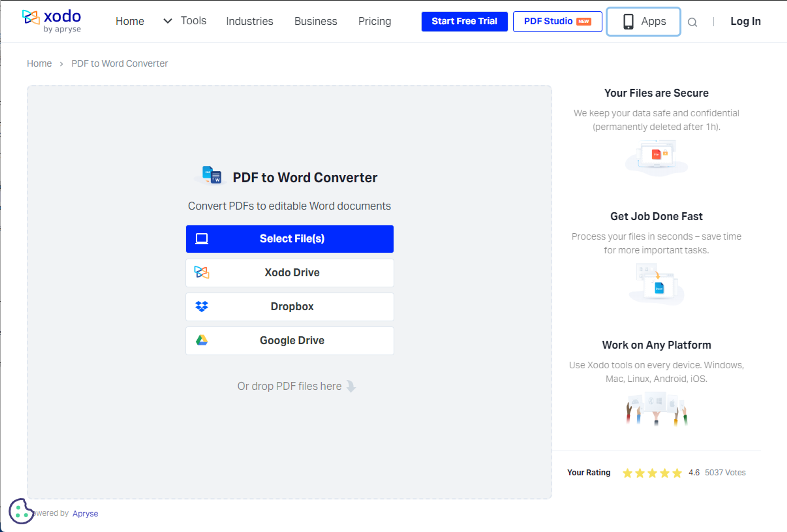This screenshot has height=532, width=787.
Task: Click the 'Your Rating' label
Action: [589, 472]
